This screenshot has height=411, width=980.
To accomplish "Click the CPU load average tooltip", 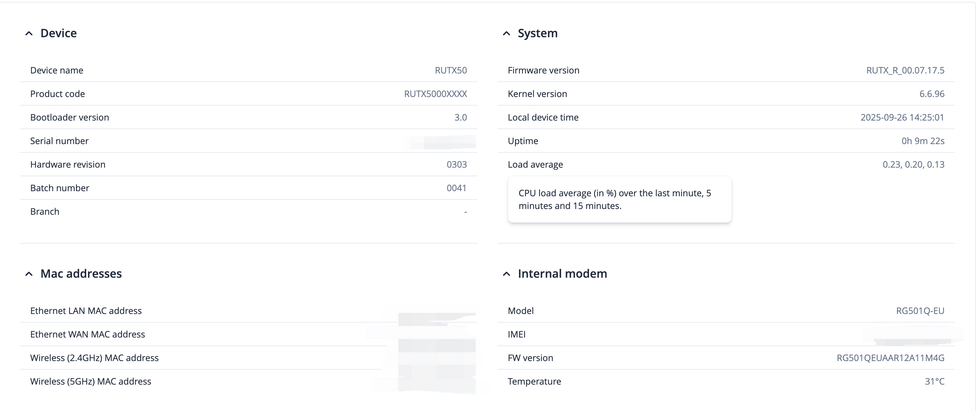I will [x=619, y=199].
